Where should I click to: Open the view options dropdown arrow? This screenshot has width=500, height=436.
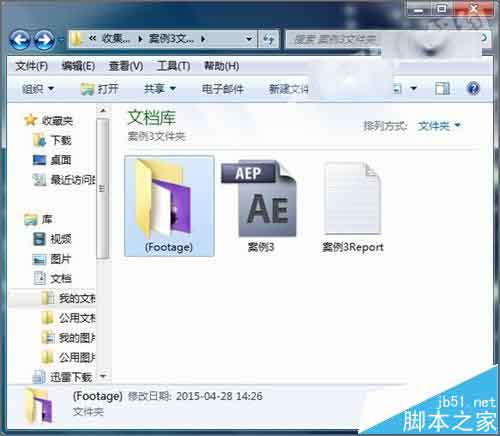pos(413,89)
